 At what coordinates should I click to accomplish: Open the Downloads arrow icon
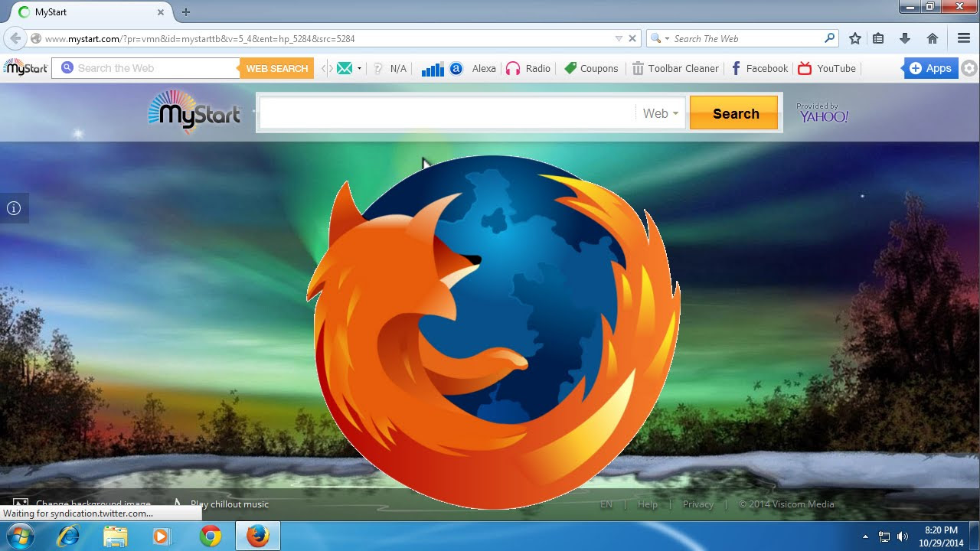tap(905, 38)
